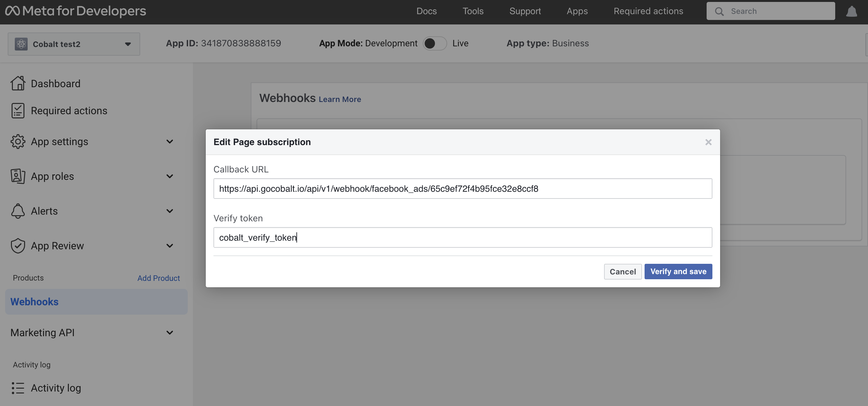Open the Docs menu

[427, 11]
